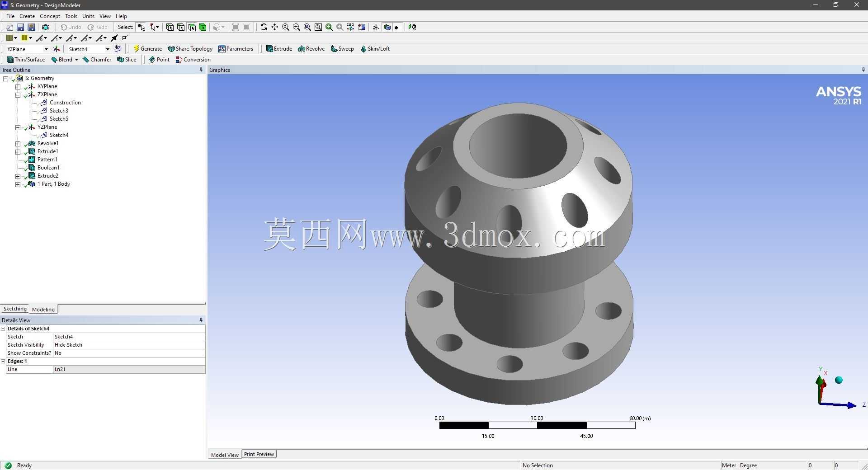Click the Image Capture camera icon

coord(46,27)
